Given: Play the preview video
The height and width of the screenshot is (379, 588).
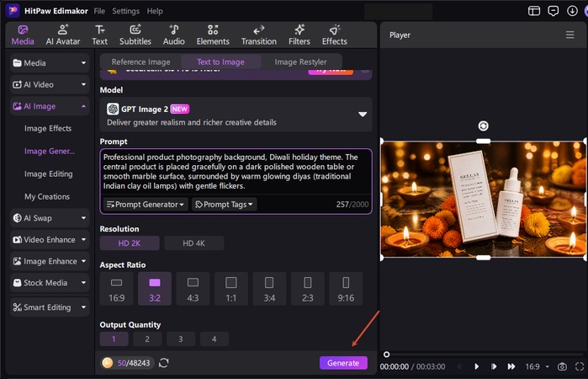Looking at the screenshot, I should tap(477, 366).
